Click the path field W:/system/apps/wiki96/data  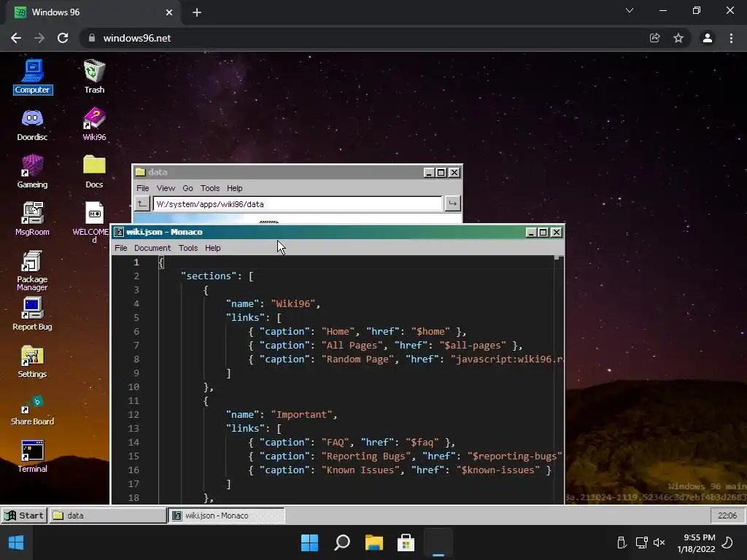coord(298,204)
